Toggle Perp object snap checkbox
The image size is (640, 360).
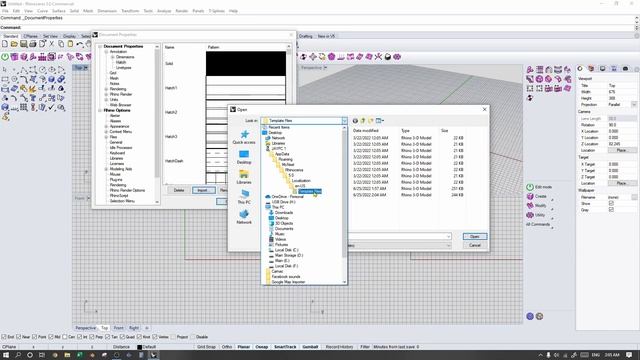pyautogui.click(x=91, y=337)
